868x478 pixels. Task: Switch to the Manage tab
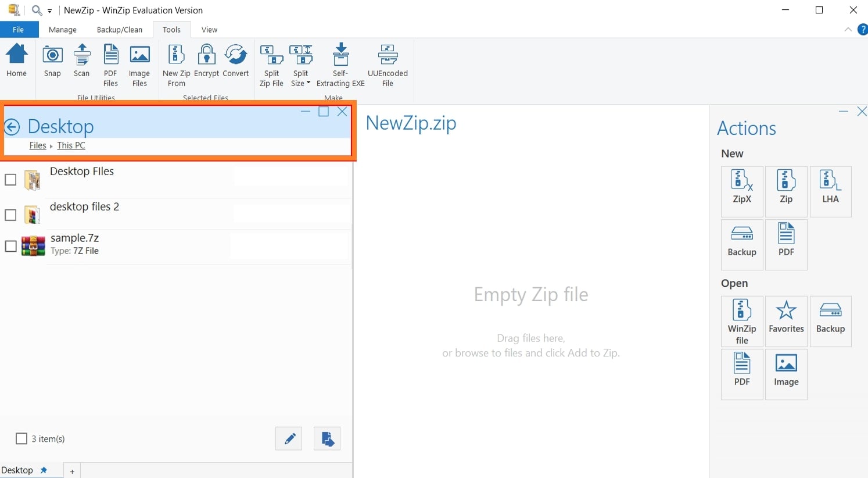pyautogui.click(x=63, y=30)
